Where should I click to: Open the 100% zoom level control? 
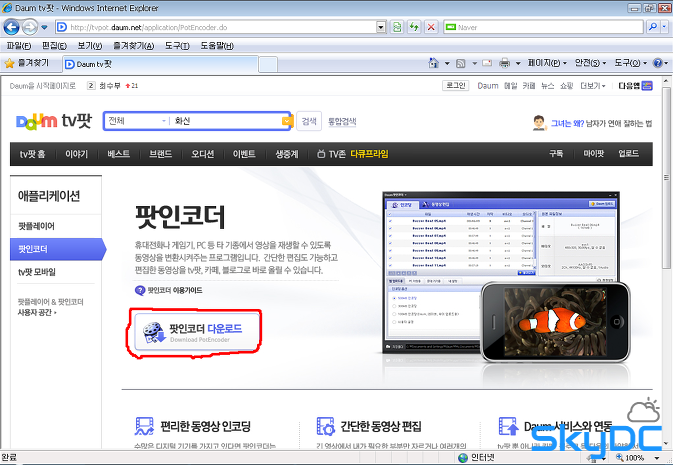[637, 458]
